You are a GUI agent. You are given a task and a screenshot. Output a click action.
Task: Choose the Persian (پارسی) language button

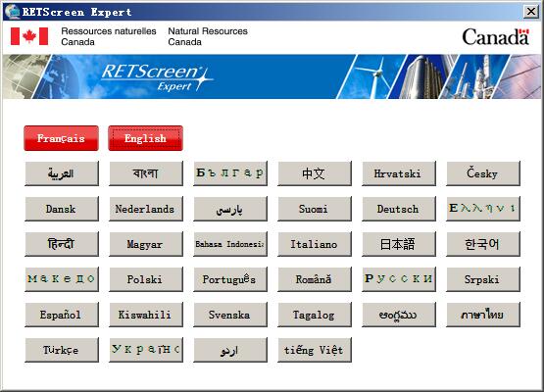click(230, 209)
